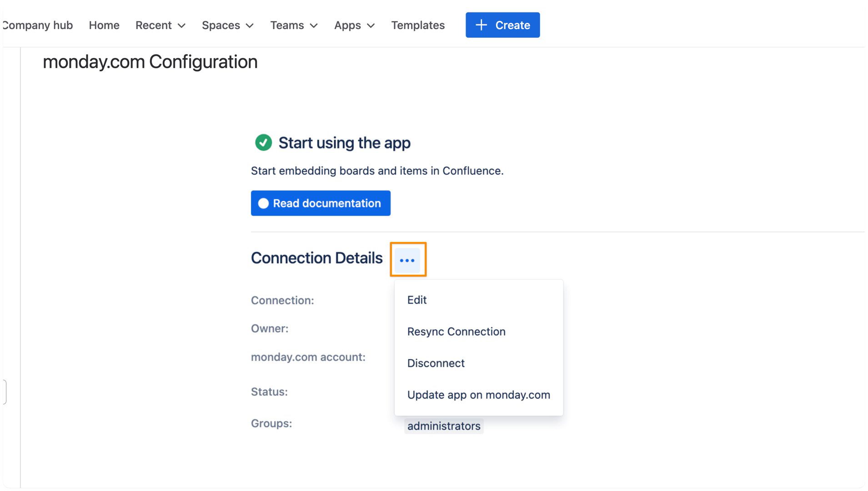Click the monday.com account: label
The height and width of the screenshot is (491, 868).
click(x=308, y=357)
